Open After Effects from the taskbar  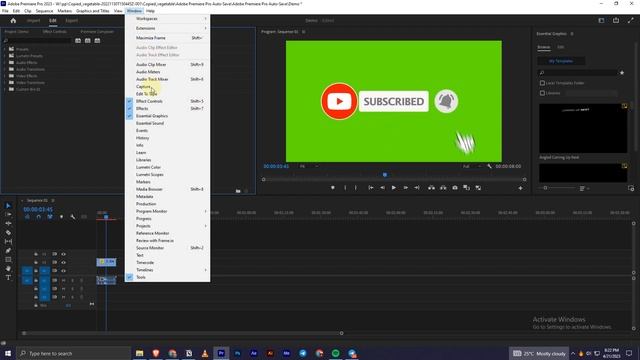(x=253, y=353)
